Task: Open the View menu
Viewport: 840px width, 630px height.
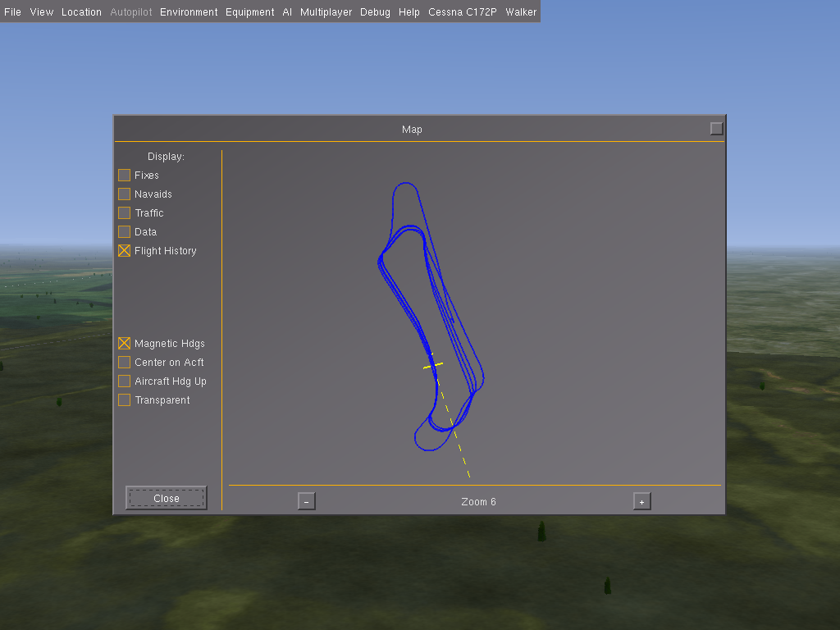Action: pos(41,11)
